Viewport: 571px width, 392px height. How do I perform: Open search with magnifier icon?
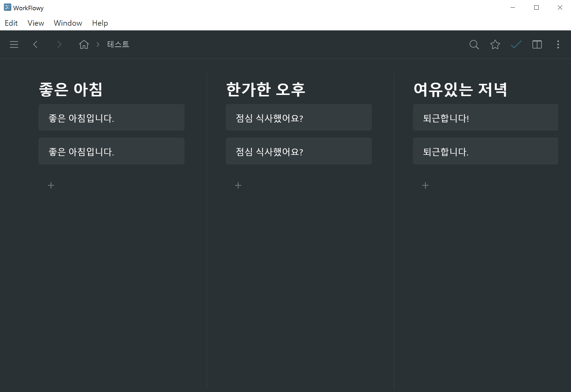coord(474,44)
